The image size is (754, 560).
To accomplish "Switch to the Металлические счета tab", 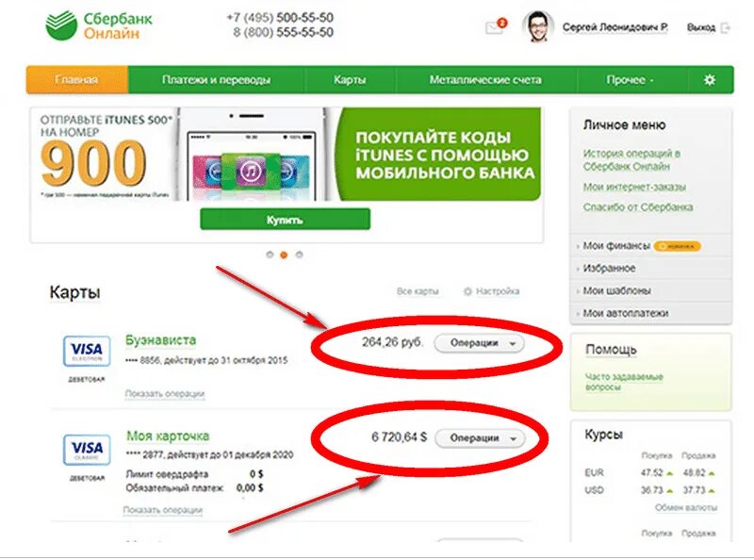I will [x=485, y=80].
